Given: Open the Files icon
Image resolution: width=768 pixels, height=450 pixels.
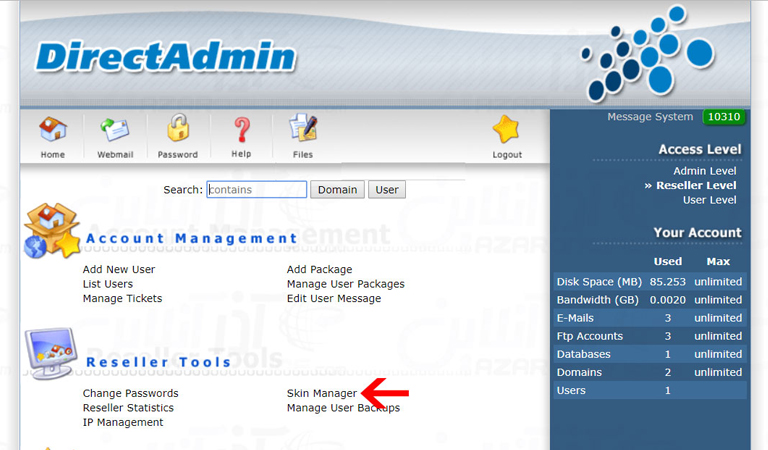Looking at the screenshot, I should tap(303, 128).
